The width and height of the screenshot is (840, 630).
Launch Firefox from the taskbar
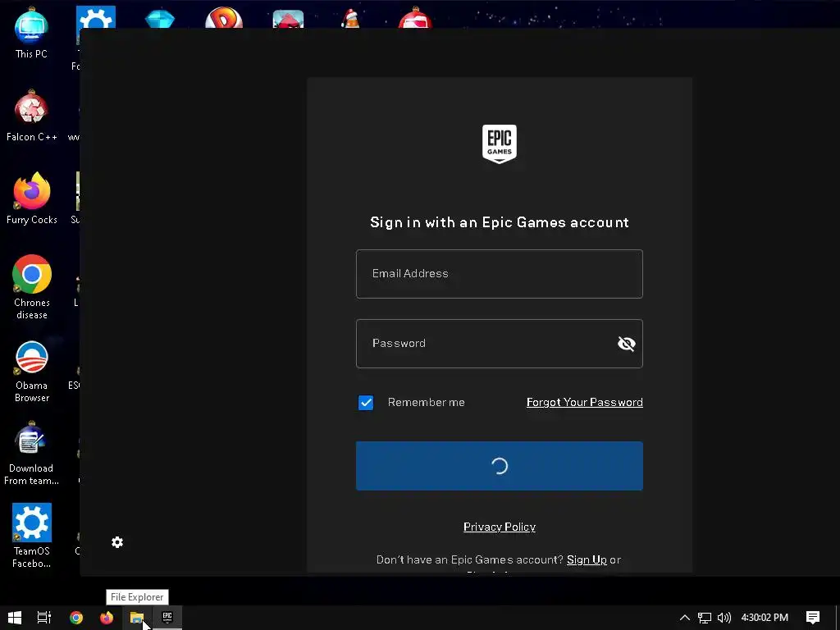click(107, 618)
